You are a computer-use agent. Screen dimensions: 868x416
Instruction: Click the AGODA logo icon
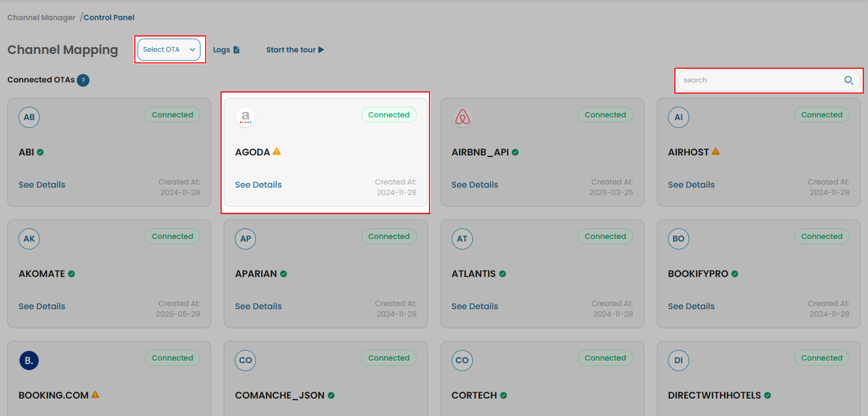pos(245,117)
